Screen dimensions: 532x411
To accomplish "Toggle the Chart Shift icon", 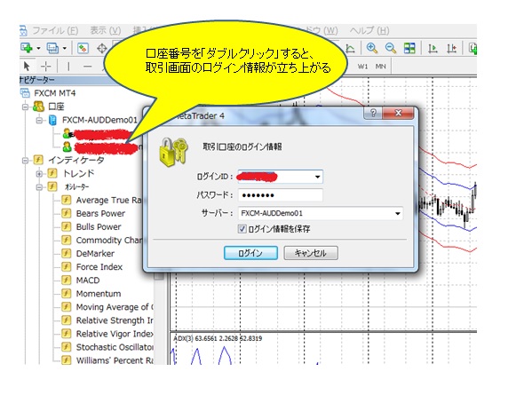I will tap(451, 49).
